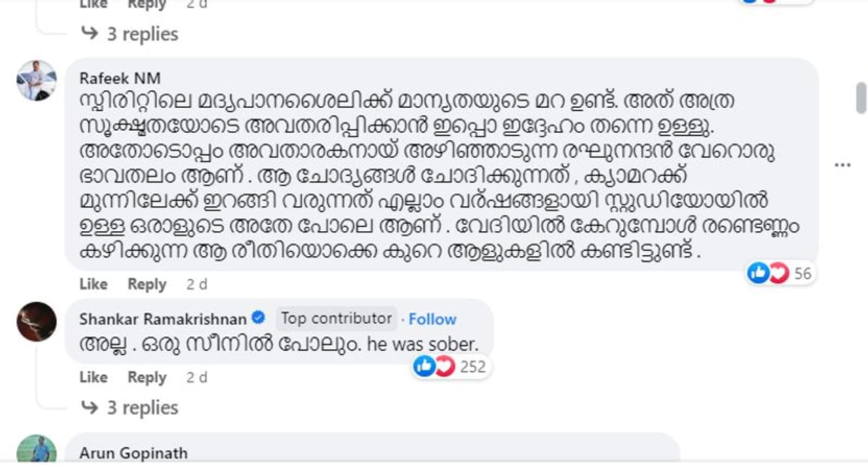Expand 3 replies at top of thread
Screen dimensions: 868x465
pyautogui.click(x=130, y=34)
